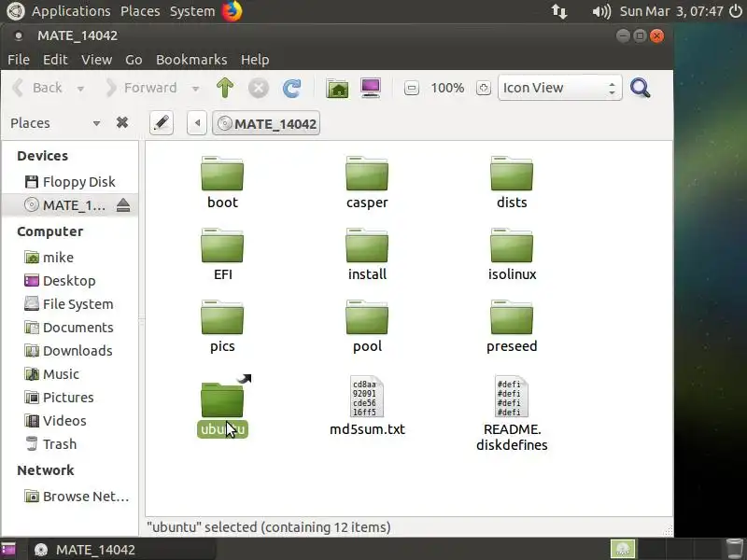Open the View menu
Screen dimensions: 747x560
pos(97,60)
